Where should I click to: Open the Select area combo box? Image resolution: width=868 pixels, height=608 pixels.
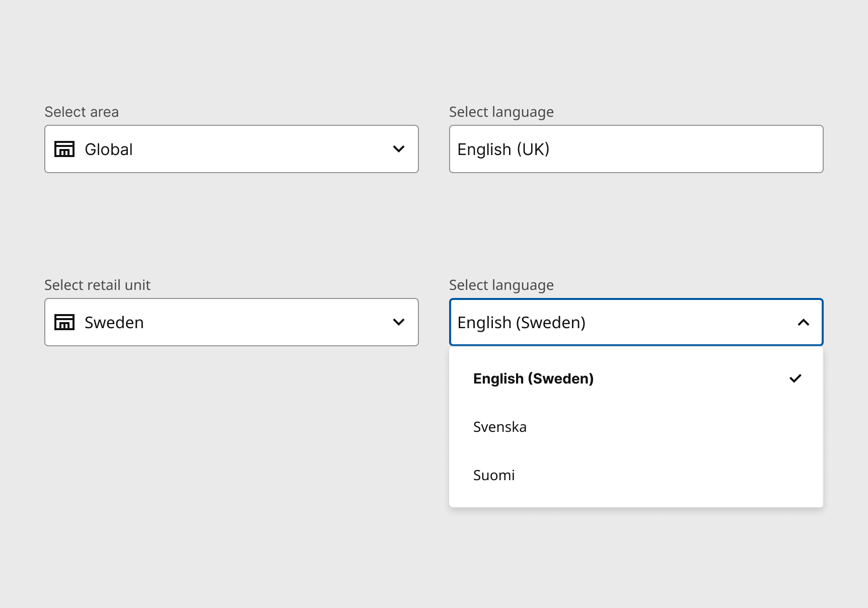[232, 149]
